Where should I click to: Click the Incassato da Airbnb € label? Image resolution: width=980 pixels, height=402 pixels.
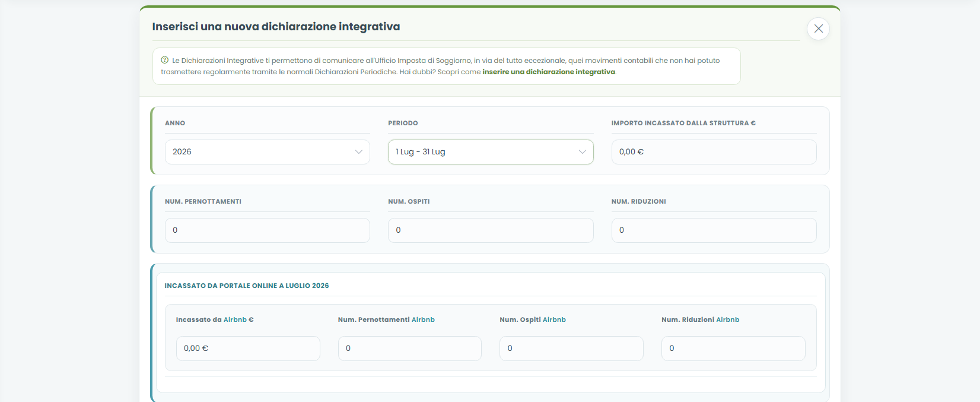click(215, 319)
